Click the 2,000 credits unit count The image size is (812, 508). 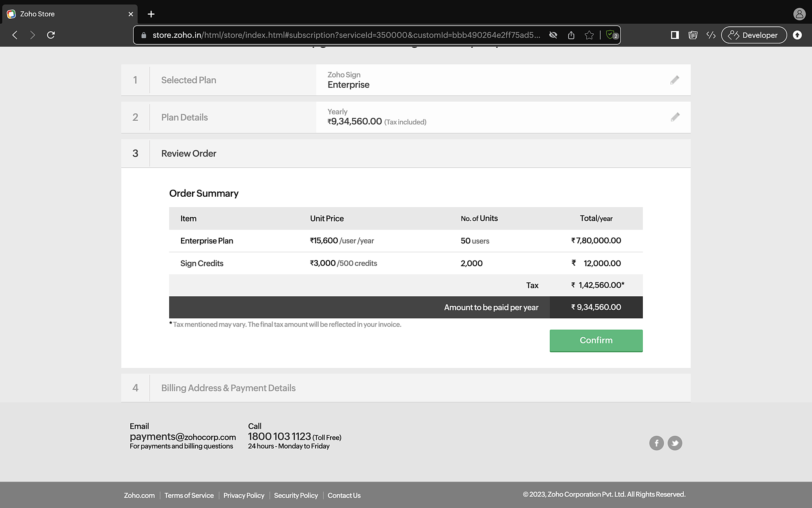pos(471,263)
